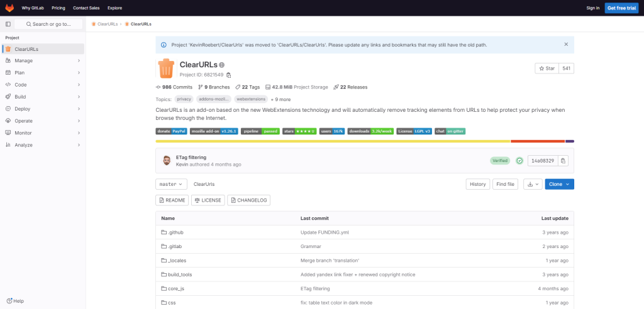The height and width of the screenshot is (309, 644).
Task: Click the Build rocket icon
Action: click(x=8, y=97)
